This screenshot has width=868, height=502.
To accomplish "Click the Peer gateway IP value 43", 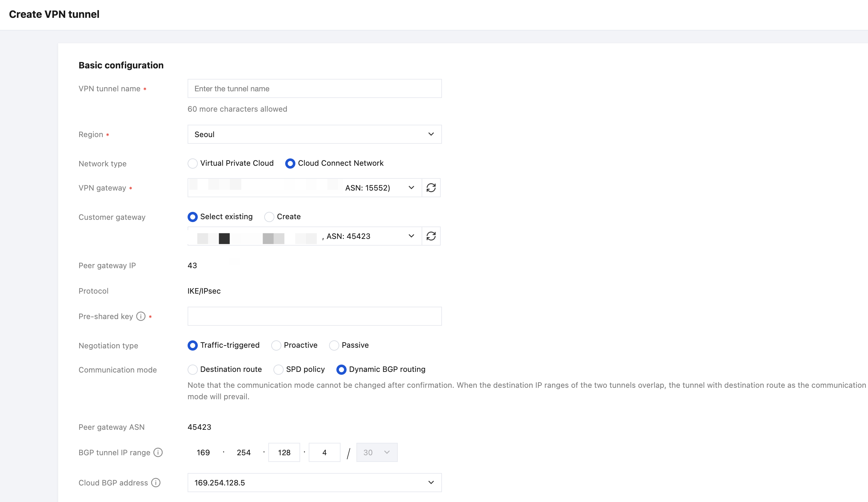I will 192,266.
